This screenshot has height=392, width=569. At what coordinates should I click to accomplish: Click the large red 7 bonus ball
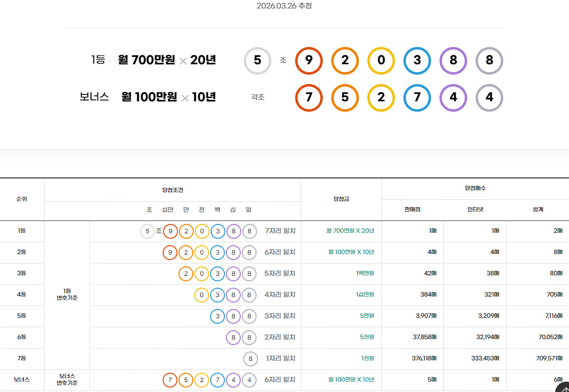pos(308,98)
